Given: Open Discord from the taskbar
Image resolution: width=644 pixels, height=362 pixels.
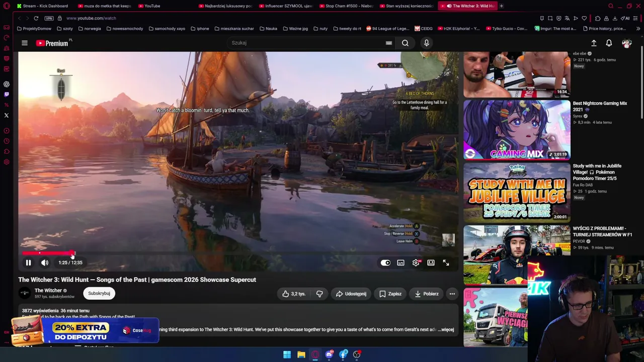Looking at the screenshot, I should pyautogui.click(x=329, y=354).
